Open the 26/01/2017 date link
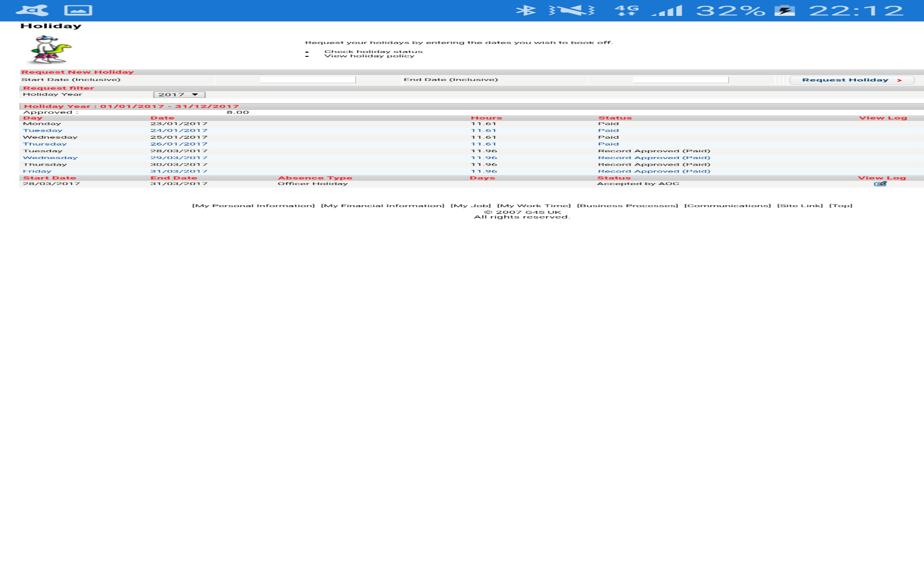The image size is (924, 578). click(179, 144)
